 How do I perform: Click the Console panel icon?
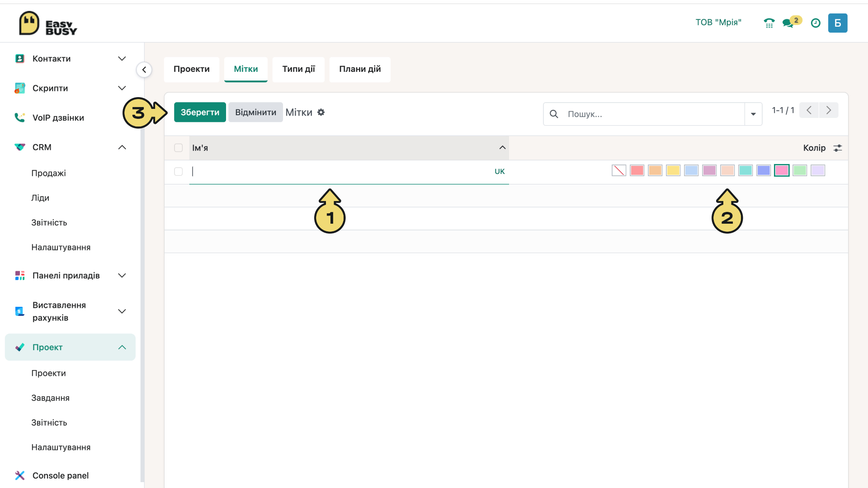(x=20, y=475)
